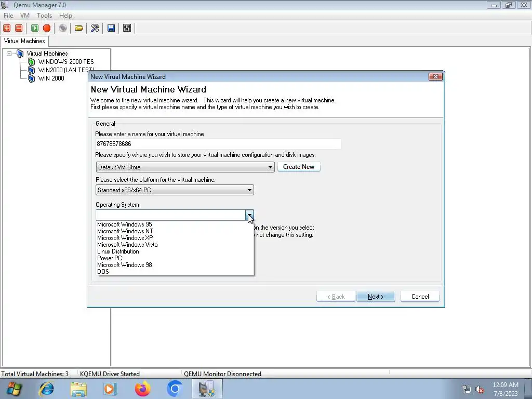This screenshot has width=532, height=399.
Task: Launch Firefox from the taskbar
Action: click(x=142, y=389)
